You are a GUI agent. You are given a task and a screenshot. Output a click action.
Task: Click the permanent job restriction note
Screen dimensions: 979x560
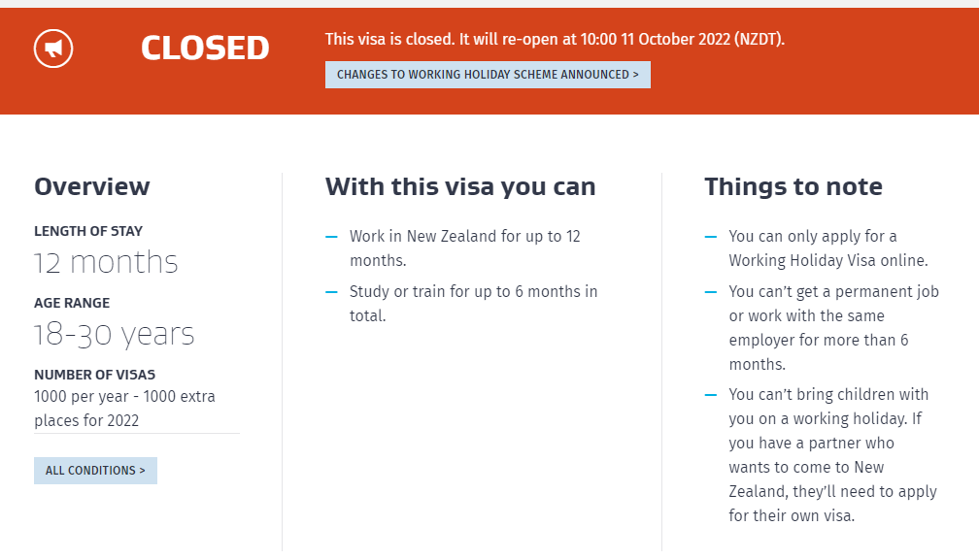coord(833,328)
